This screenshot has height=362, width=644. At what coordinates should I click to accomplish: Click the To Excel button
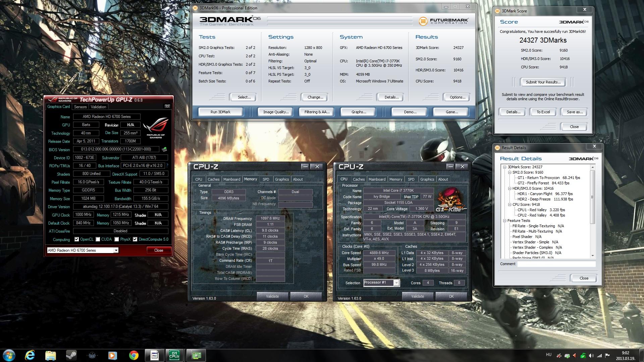[543, 112]
